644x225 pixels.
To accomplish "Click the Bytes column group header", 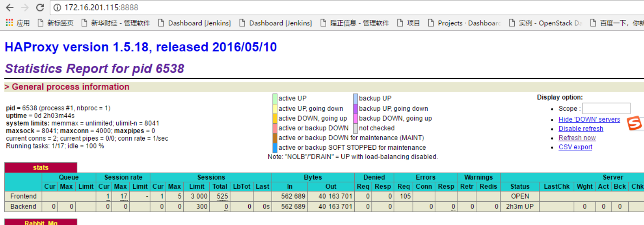I will click(313, 177).
